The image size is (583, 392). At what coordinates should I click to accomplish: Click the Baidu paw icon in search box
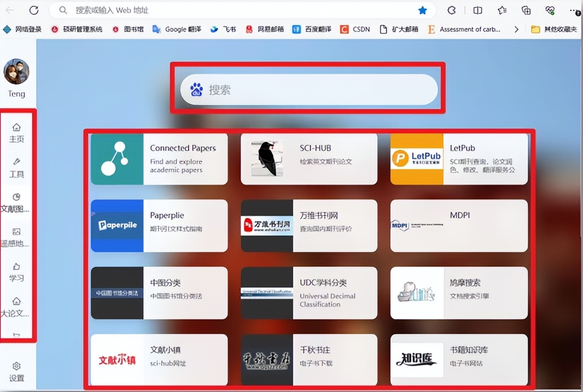point(197,89)
